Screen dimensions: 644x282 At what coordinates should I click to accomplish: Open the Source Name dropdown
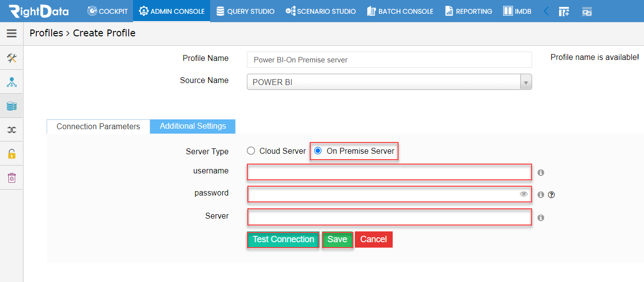point(389,82)
